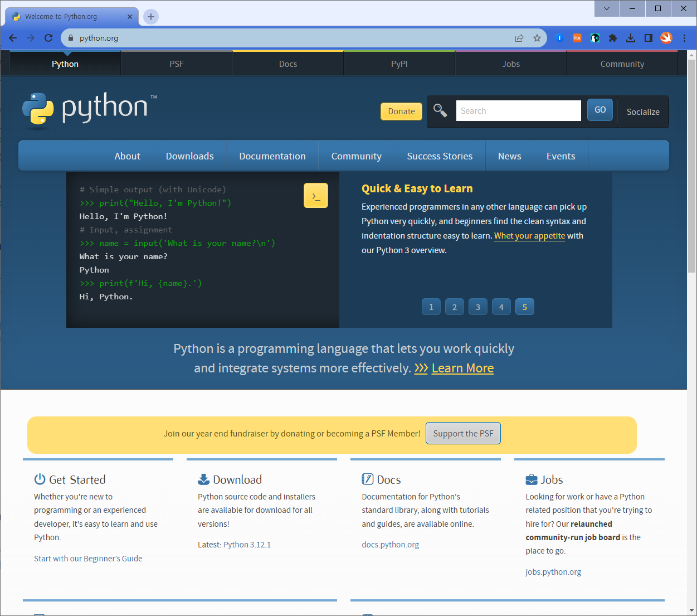697x616 pixels.
Task: Show carousel slide 1
Action: (x=431, y=307)
